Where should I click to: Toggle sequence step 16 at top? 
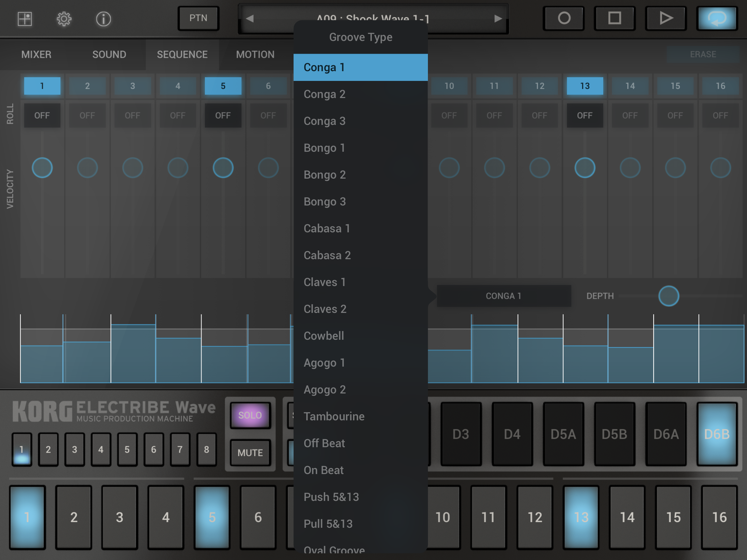[x=720, y=86]
